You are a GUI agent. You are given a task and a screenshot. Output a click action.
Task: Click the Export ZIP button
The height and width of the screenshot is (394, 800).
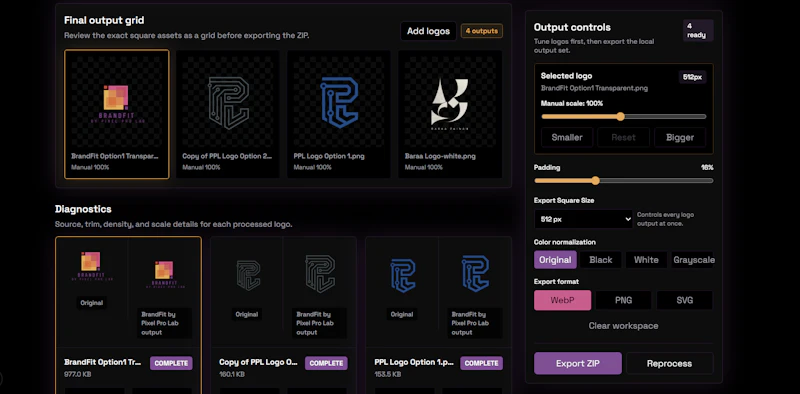click(x=578, y=363)
